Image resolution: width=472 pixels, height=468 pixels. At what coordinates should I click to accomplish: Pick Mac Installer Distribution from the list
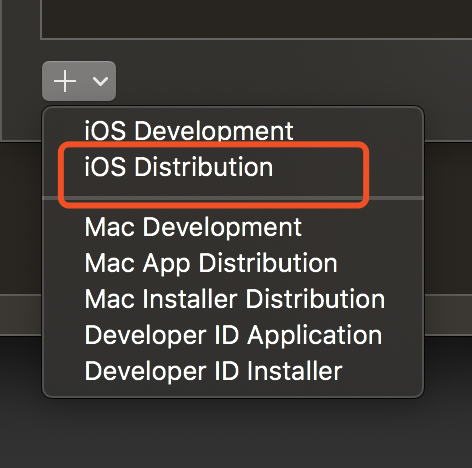coord(235,299)
